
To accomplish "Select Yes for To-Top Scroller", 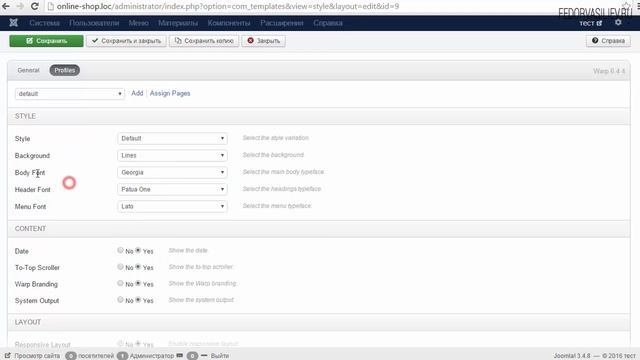I will point(138,267).
